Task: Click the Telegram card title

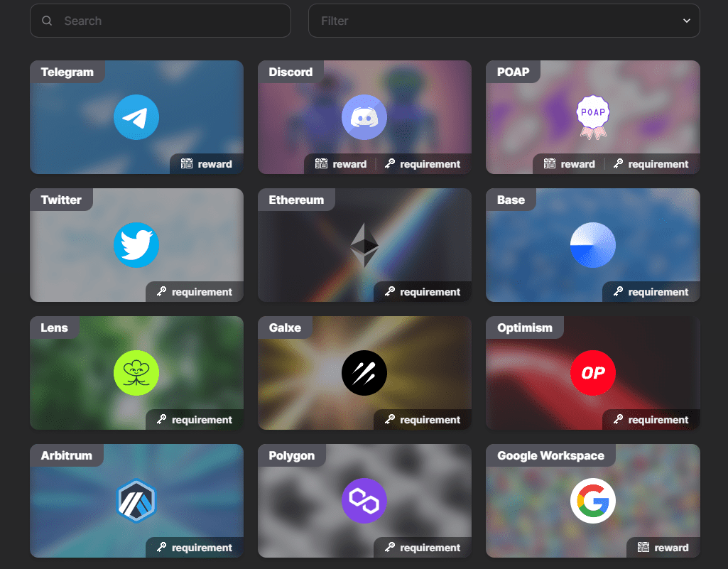Action: point(67,72)
